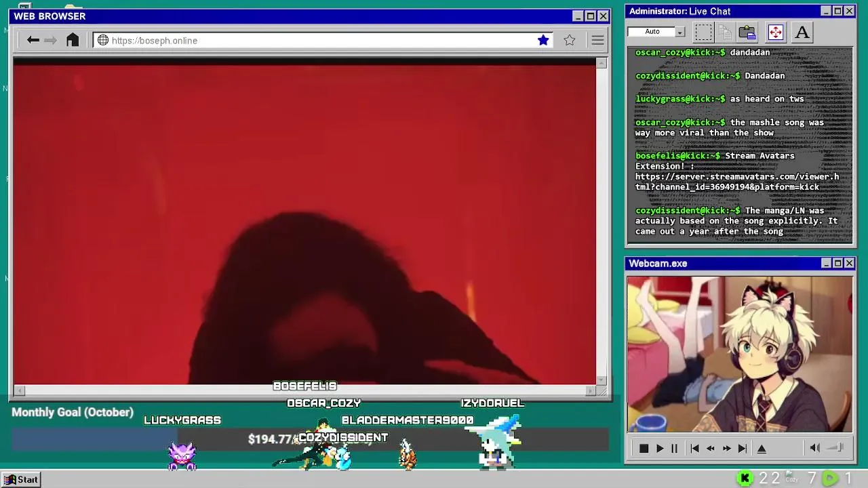Pause the Webcam.exe video

click(x=674, y=449)
